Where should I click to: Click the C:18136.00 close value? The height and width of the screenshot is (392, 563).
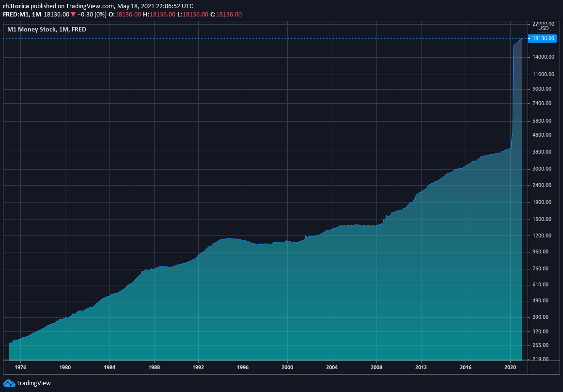click(x=226, y=15)
